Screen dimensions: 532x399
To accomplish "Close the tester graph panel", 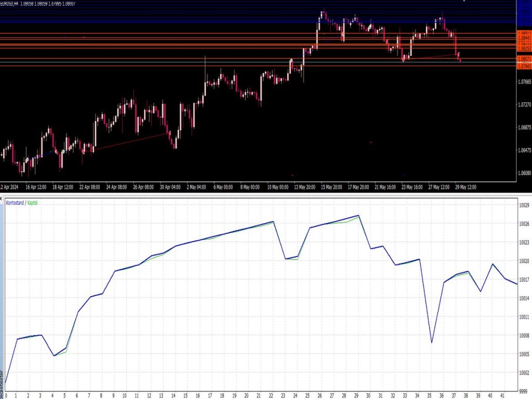I will (x=2, y=197).
